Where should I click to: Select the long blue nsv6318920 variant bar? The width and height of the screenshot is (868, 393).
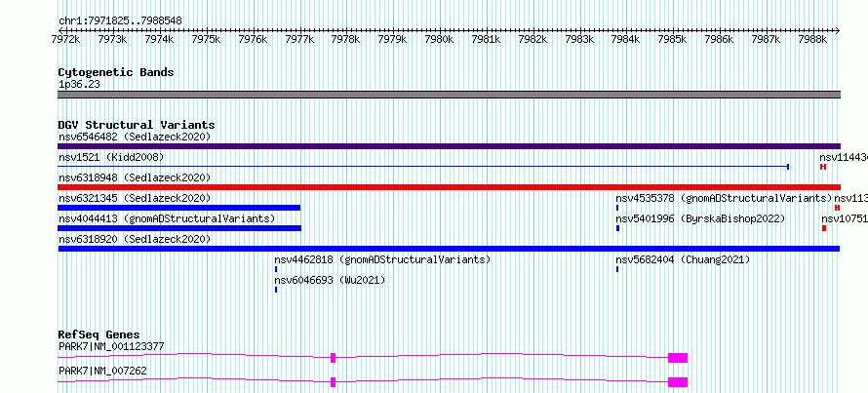point(449,249)
